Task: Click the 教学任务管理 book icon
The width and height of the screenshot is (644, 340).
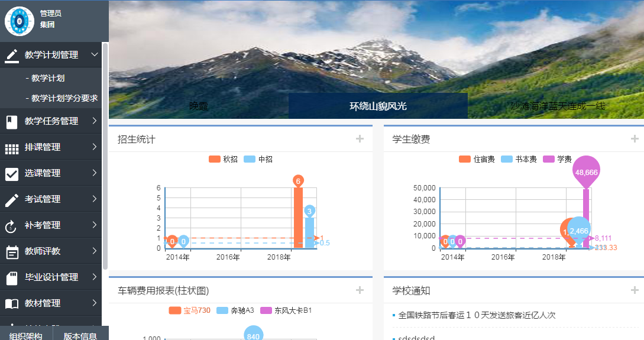Action: (12, 122)
